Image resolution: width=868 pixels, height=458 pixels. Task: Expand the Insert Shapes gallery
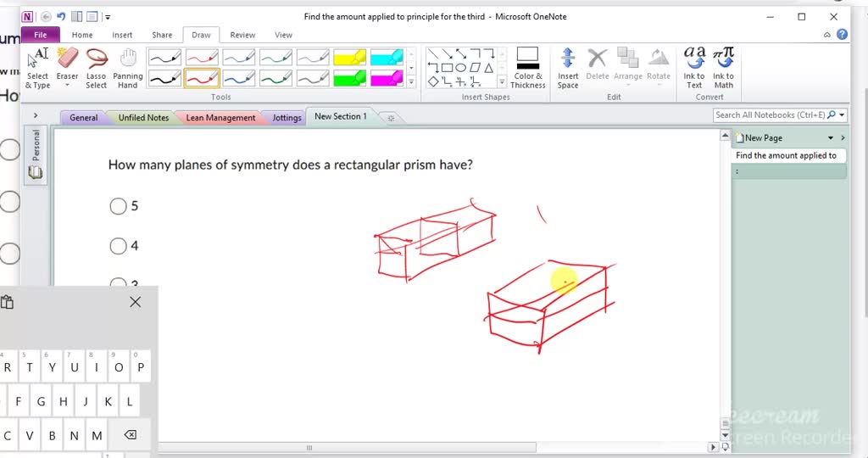[x=501, y=82]
